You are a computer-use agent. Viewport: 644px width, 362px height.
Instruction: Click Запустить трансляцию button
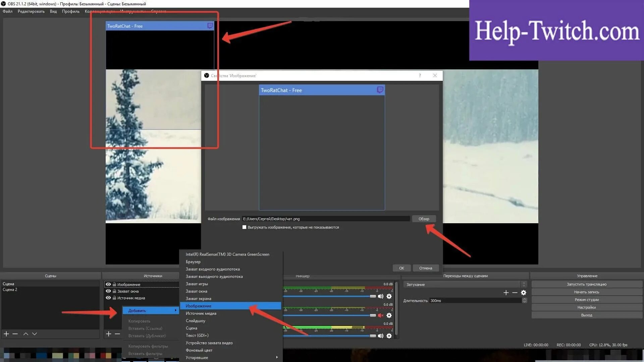[x=586, y=284]
